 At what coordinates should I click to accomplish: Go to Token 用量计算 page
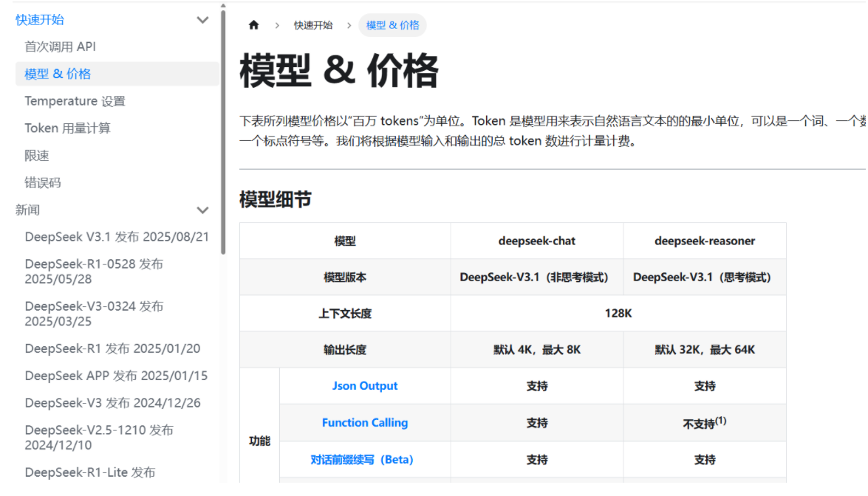tap(67, 128)
